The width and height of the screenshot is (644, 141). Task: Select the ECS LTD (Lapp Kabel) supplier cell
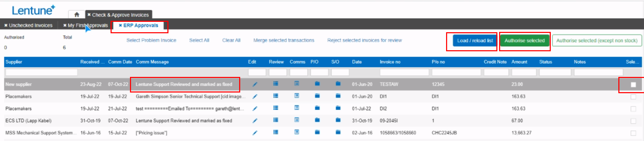click(28, 121)
